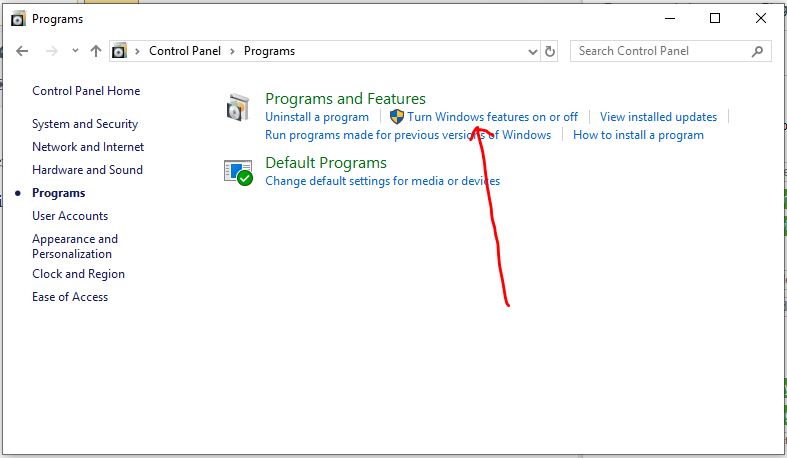Viewport: 787px width, 458px height.
Task: Maximize the Programs window
Action: pos(715,19)
